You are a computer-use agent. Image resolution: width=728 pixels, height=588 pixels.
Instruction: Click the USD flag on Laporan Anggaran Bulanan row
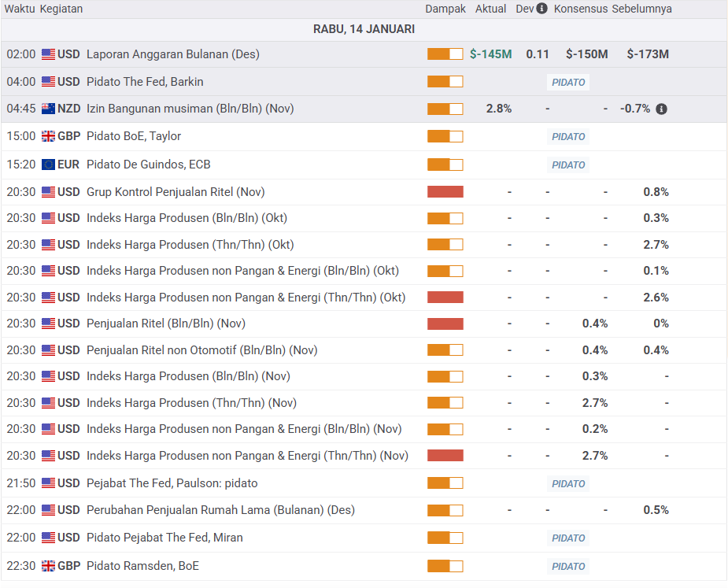pos(49,54)
